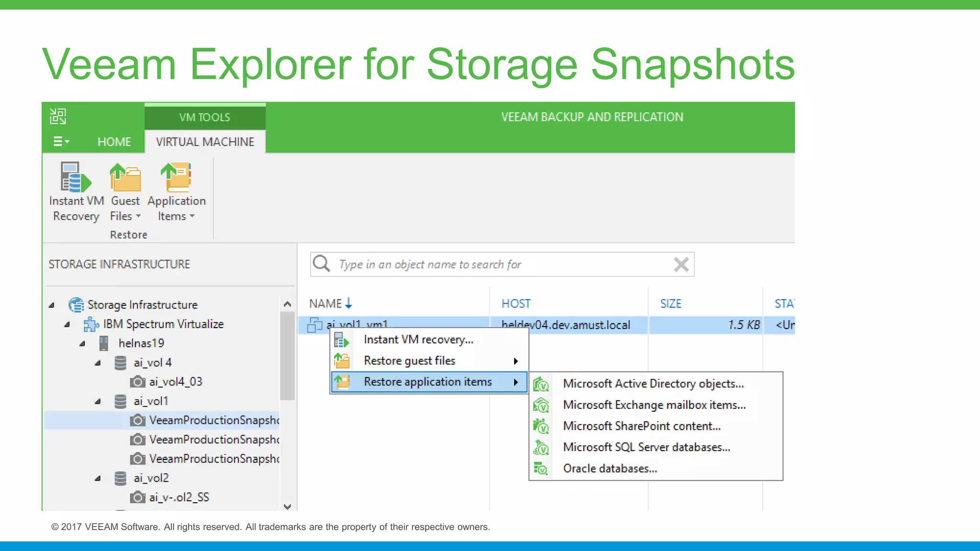
Task: Collapse the IBM Spectrum Virtualize node
Action: pyautogui.click(x=67, y=324)
